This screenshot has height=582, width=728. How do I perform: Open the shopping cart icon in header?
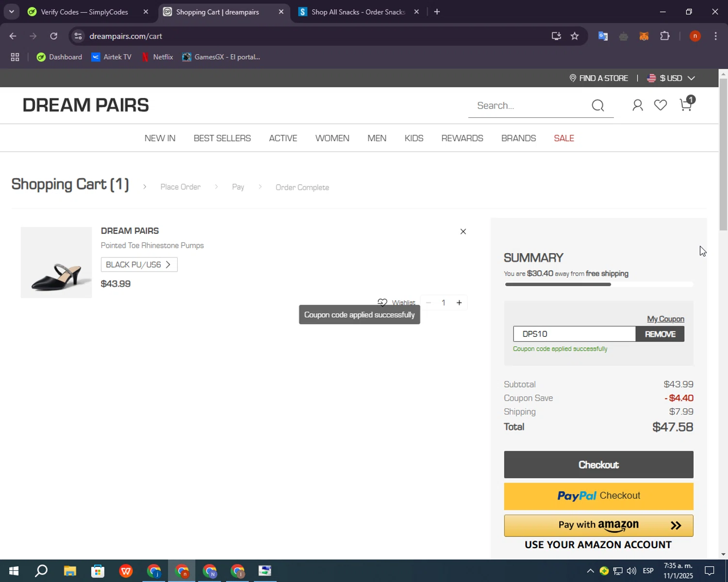click(686, 104)
